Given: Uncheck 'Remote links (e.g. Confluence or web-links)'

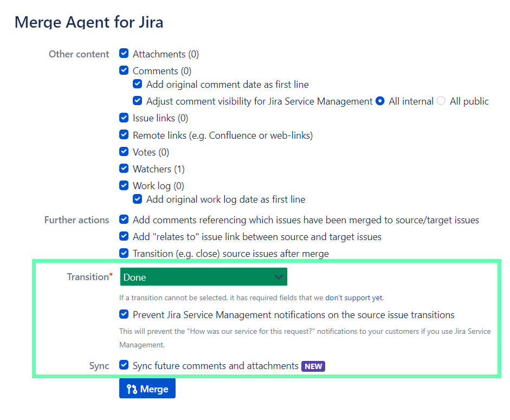Looking at the screenshot, I should 124,134.
